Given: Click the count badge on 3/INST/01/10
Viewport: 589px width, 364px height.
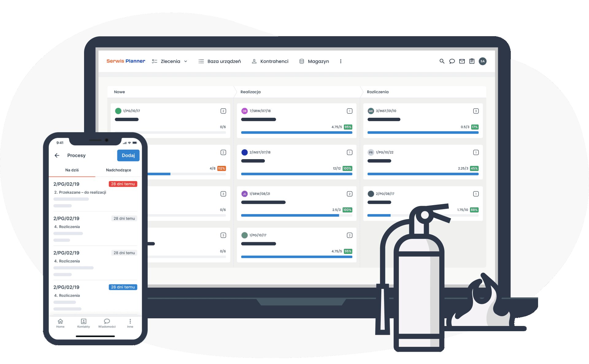Looking at the screenshot, I should [x=476, y=111].
